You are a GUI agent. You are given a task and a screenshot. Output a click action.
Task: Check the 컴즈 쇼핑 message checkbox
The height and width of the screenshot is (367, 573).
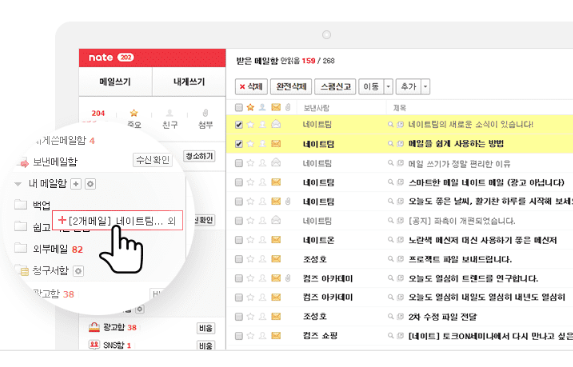coord(239,336)
